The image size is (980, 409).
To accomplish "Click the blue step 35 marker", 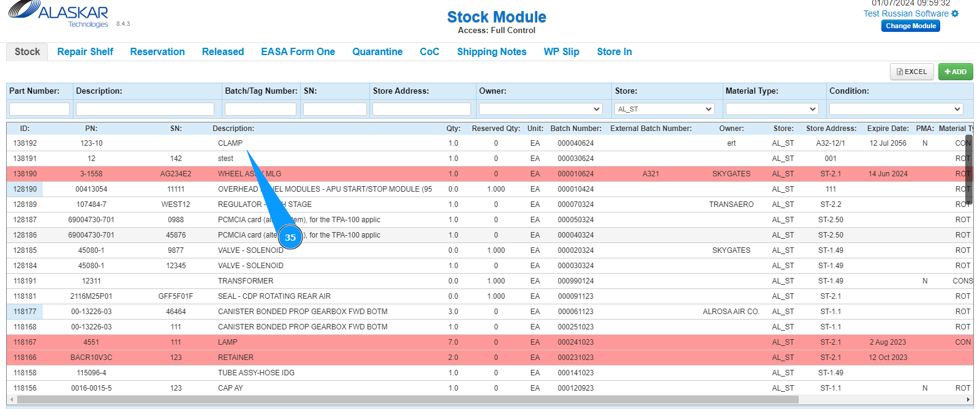I will (290, 238).
